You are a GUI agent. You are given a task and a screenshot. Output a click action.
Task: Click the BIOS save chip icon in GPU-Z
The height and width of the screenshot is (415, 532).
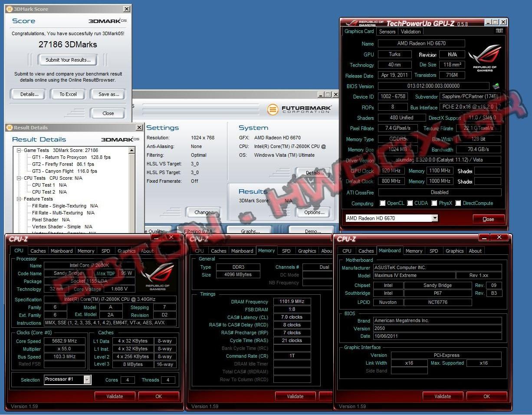[496, 86]
